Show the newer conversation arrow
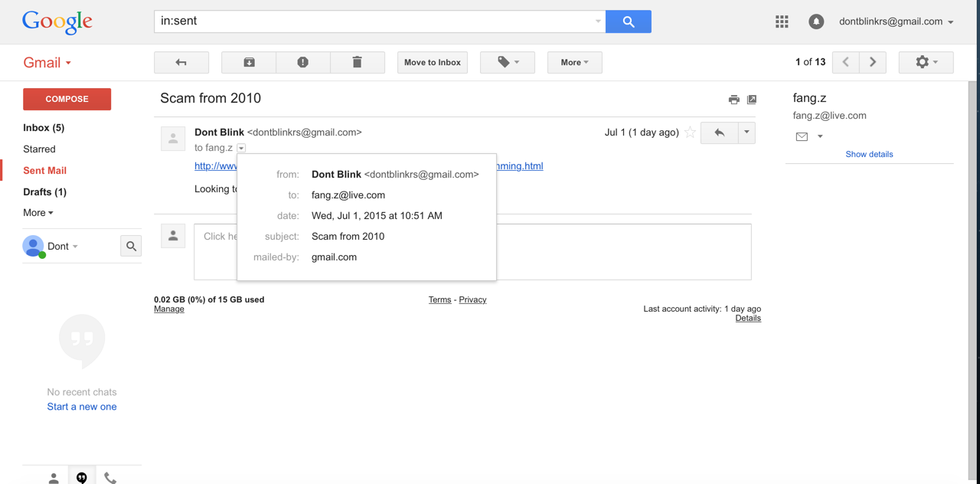980x484 pixels. coord(846,62)
